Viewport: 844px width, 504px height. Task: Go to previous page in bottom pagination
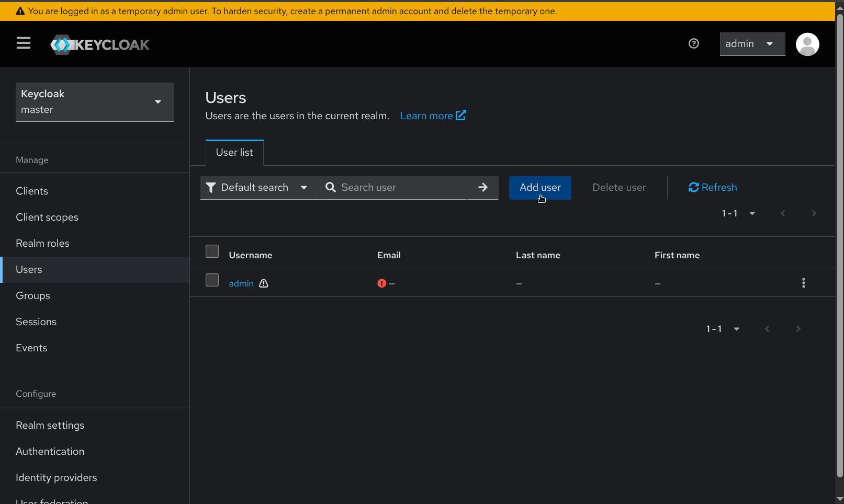tap(767, 329)
